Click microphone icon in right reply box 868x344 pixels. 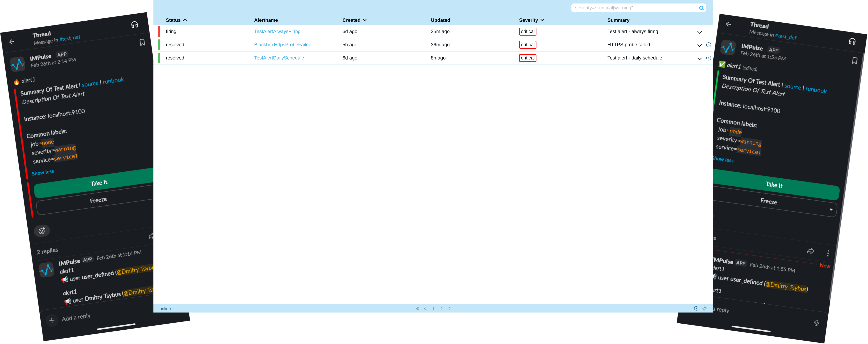coord(817,323)
